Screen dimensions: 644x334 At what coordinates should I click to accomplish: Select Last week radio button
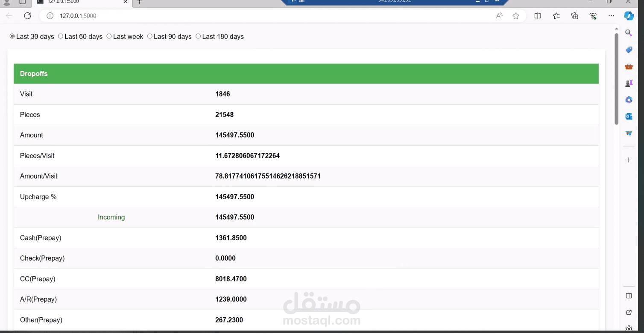tap(109, 36)
